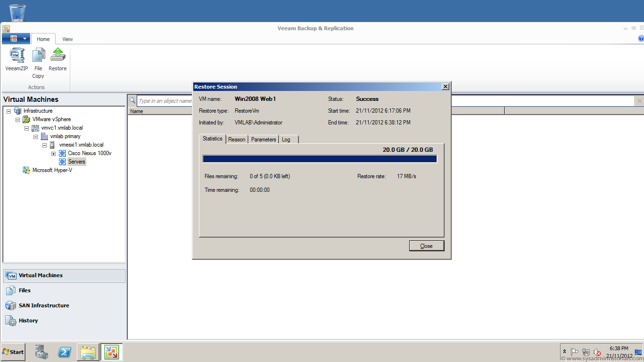This screenshot has width=644, height=362.
Task: Clear the search box with X
Action: click(639, 101)
